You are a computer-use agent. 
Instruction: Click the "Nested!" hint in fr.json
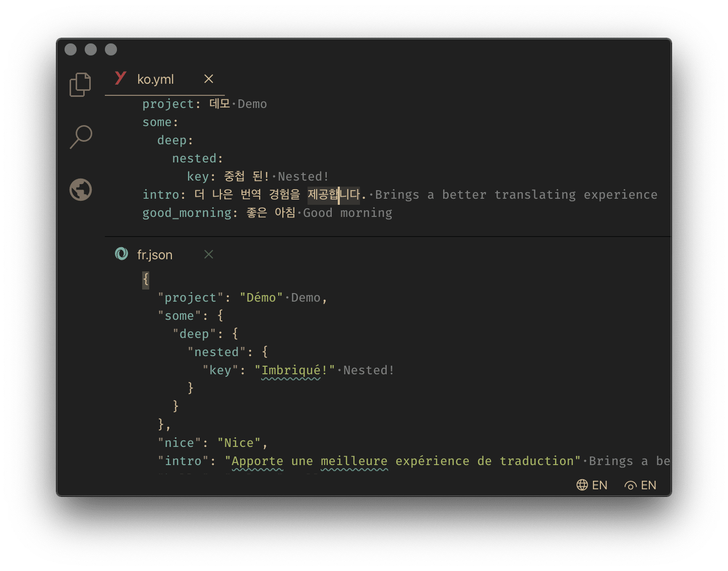[x=369, y=370]
